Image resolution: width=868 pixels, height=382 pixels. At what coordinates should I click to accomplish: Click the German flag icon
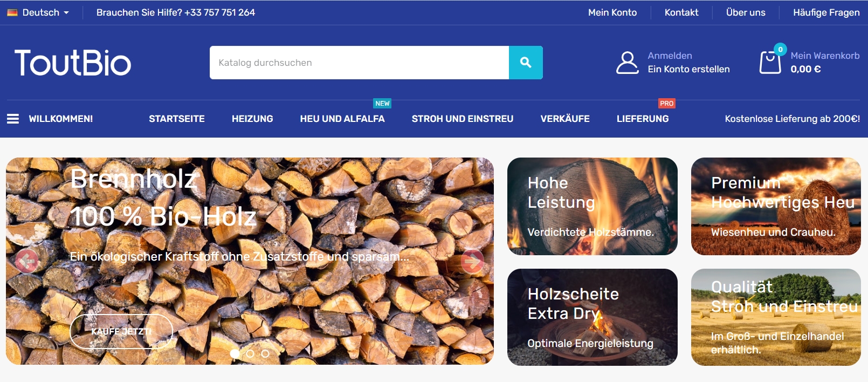coord(12,12)
